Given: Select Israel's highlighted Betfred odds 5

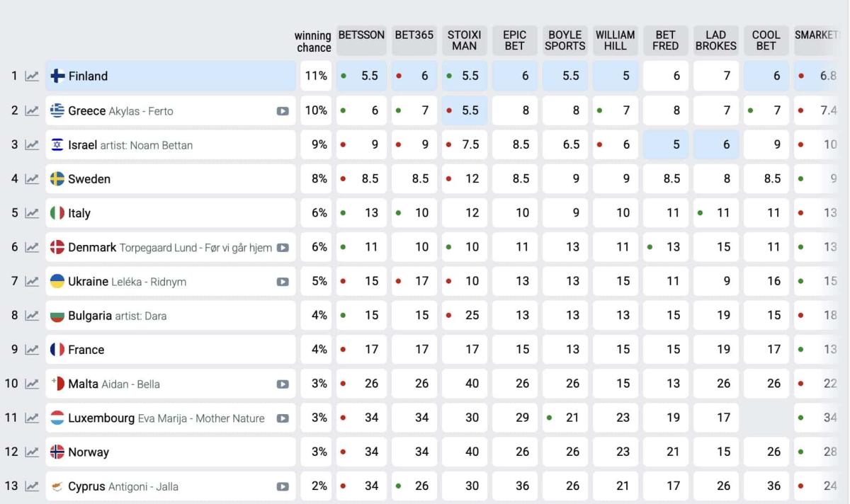Looking at the screenshot, I should (x=666, y=144).
